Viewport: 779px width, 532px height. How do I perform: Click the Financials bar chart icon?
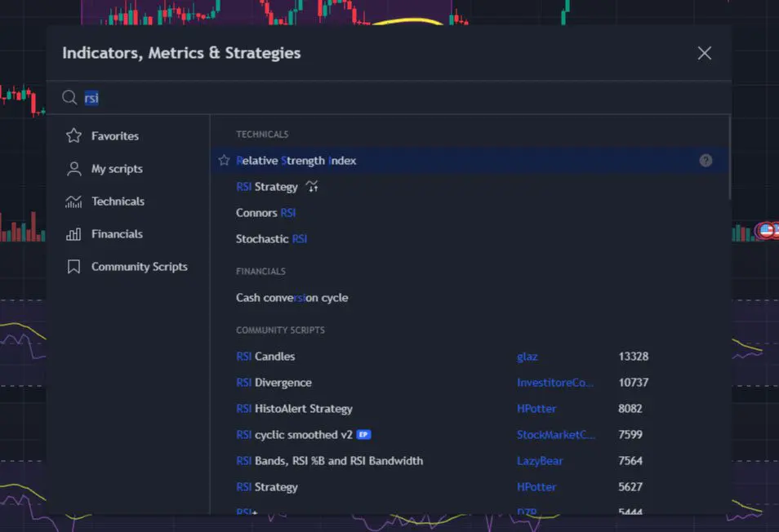click(x=73, y=234)
